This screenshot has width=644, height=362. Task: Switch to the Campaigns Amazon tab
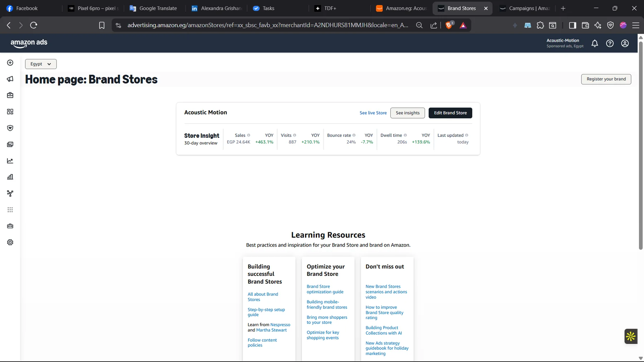(x=525, y=8)
